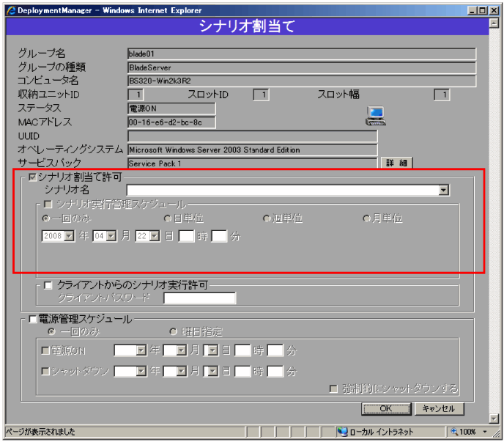Click the scenario schedule minute (分) field
This screenshot has height=442, width=504.
tap(219, 236)
